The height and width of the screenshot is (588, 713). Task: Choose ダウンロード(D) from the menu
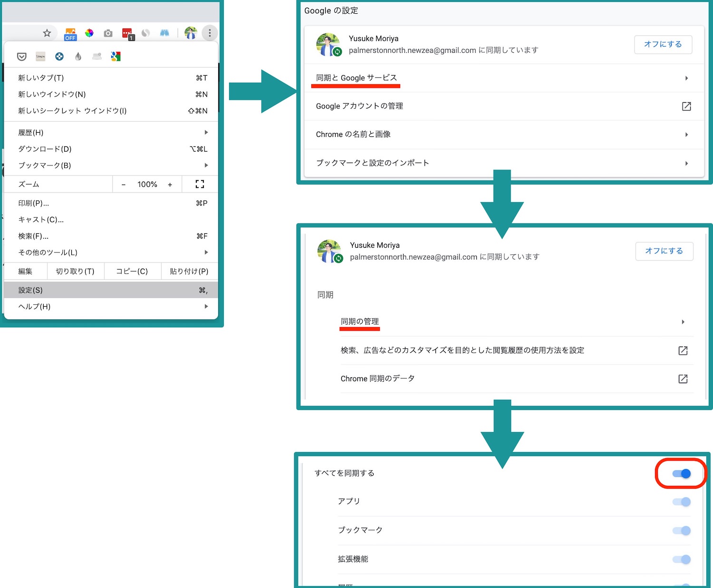111,149
